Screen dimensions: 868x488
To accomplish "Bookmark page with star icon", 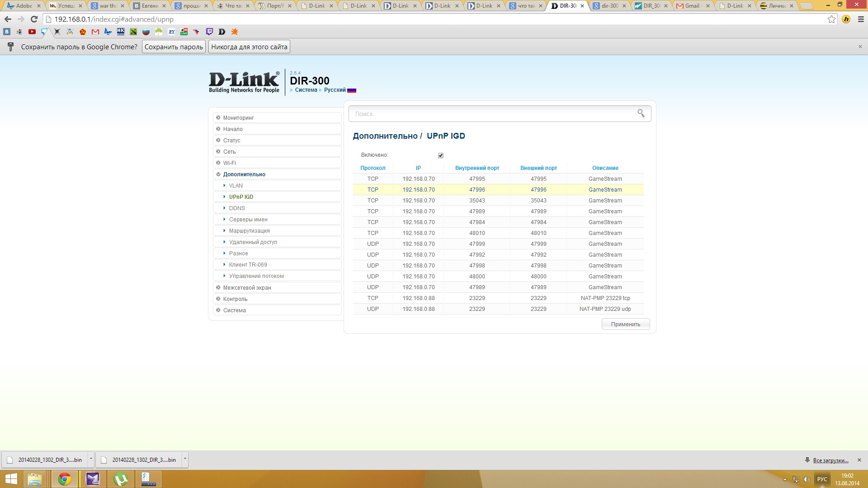I will (x=831, y=19).
